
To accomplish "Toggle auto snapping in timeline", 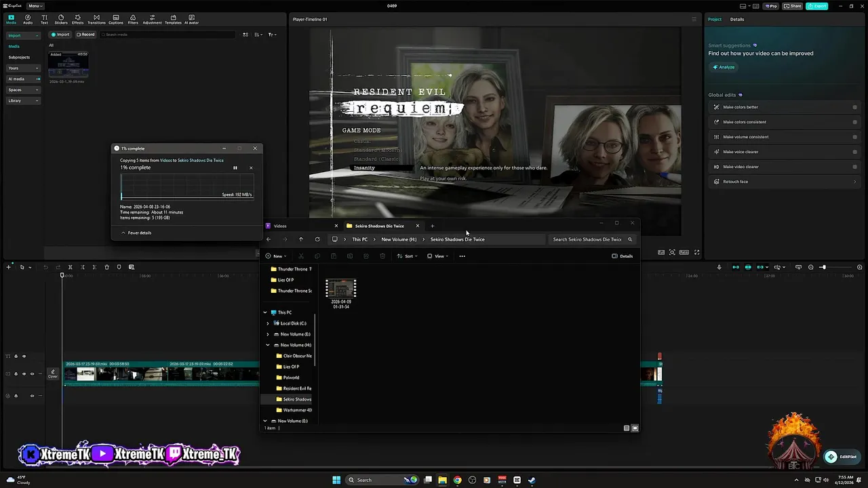I will coord(748,267).
